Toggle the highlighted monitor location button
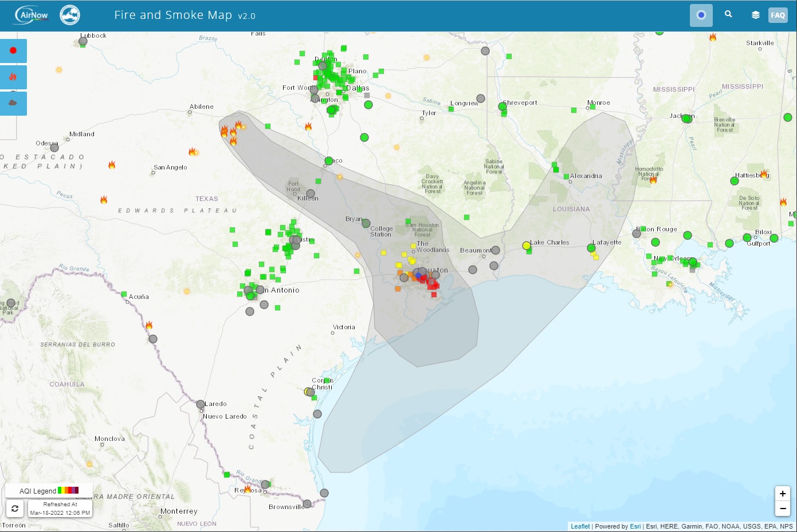Viewport: 797px width, 532px height. (701, 15)
